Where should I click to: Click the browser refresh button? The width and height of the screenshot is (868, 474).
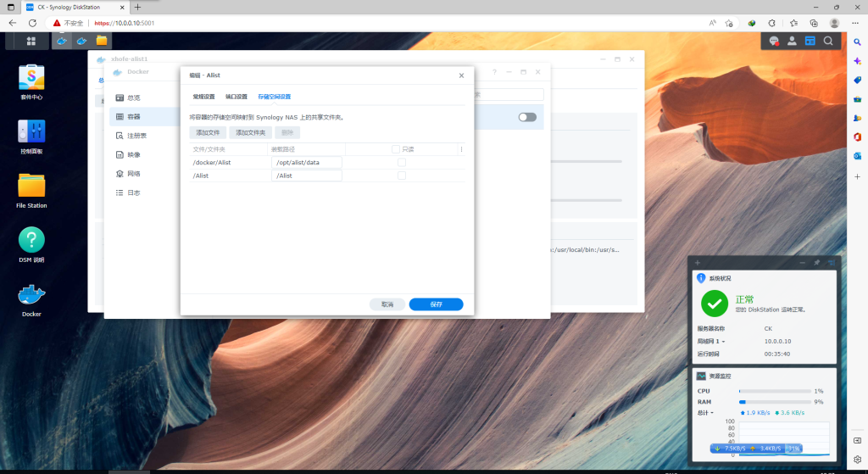33,23
